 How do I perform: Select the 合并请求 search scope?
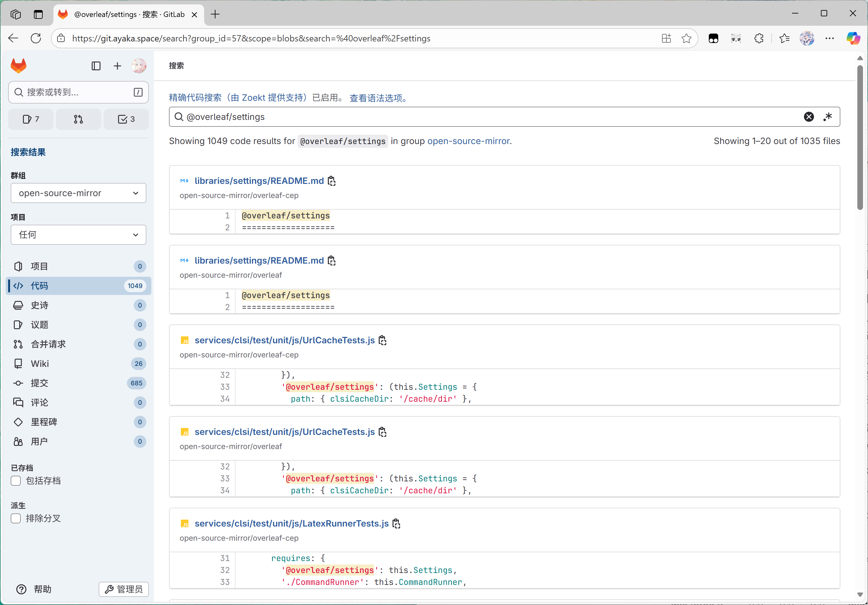click(79, 344)
